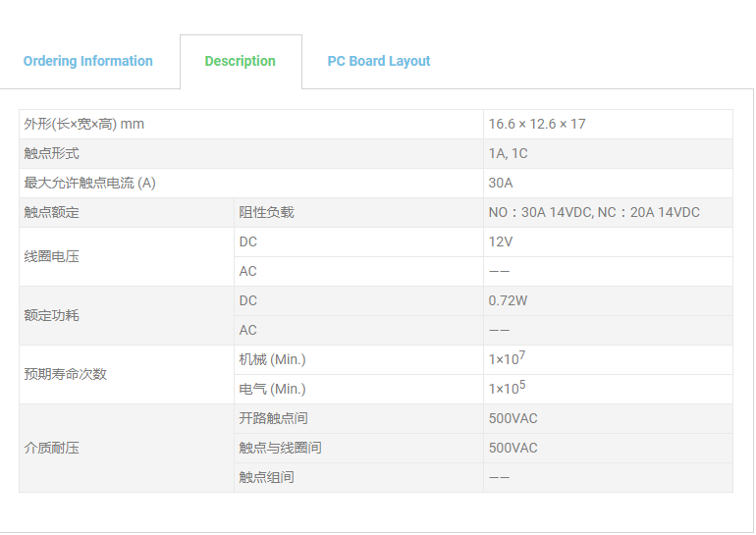Select the 16.6 × 12.6 × 17 dimension value
Screen dimensions: 756x535
coord(537,124)
